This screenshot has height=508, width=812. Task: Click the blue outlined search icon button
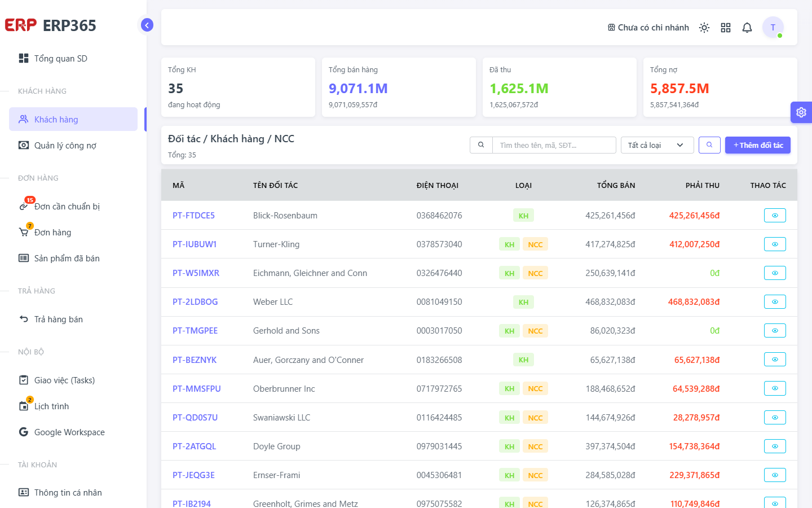[709, 145]
